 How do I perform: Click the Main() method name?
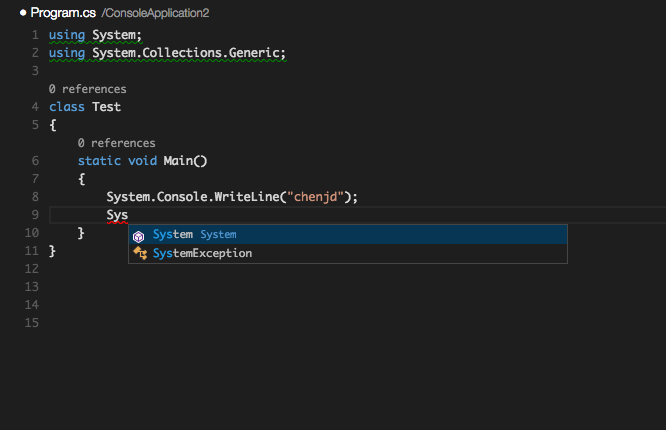[185, 161]
